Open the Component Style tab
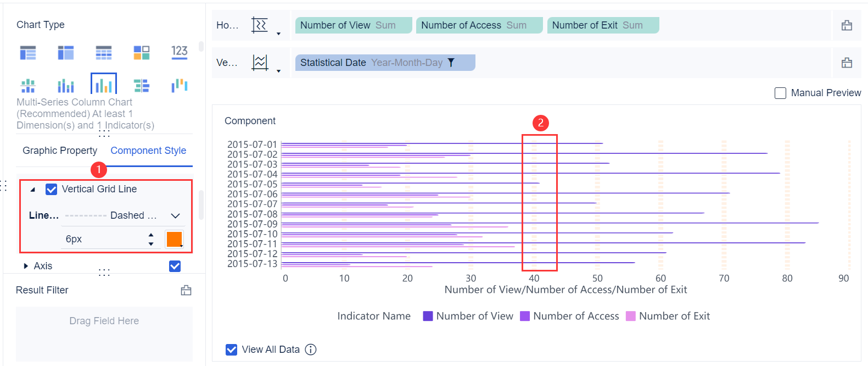Image resolution: width=868 pixels, height=366 pixels. click(x=148, y=151)
